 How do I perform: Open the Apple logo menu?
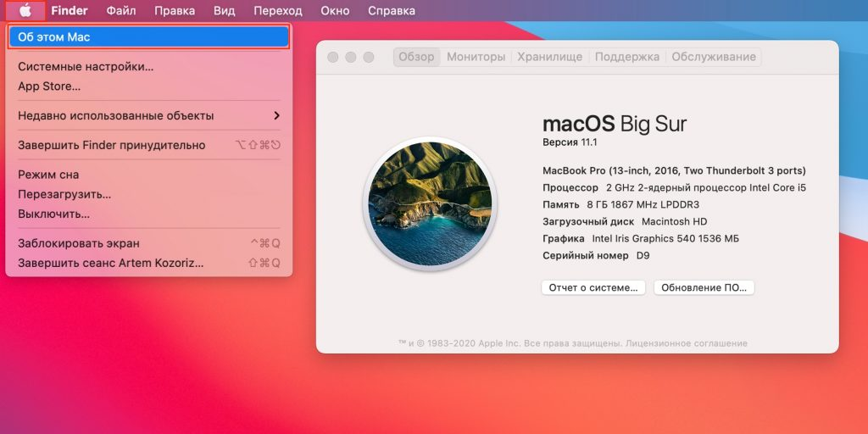click(25, 10)
